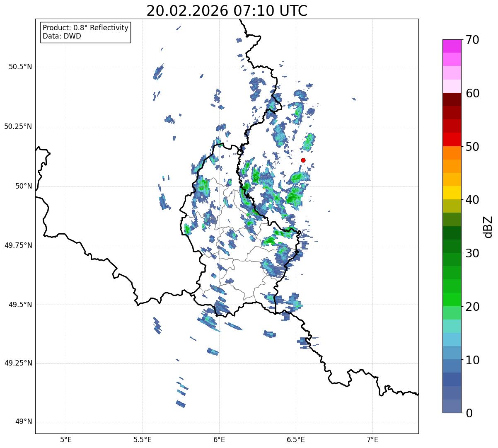
Task: Pick the dark maroon colorbar swatch below 60
Action: pos(452,99)
